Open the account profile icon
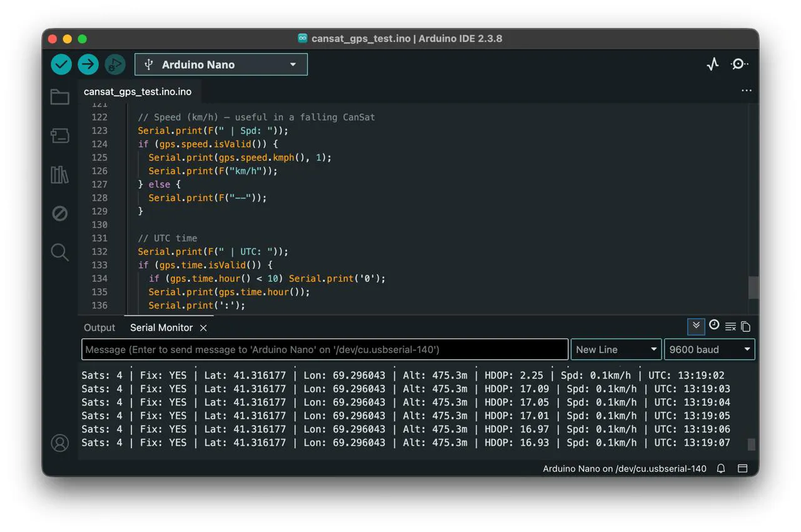 (60, 443)
